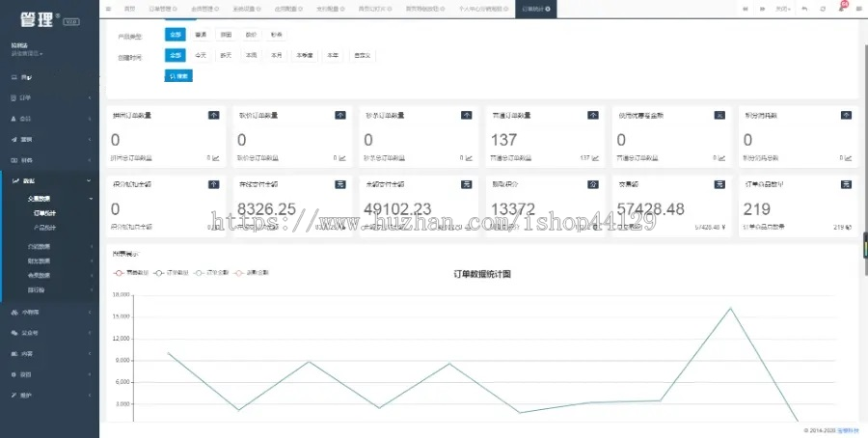The width and height of the screenshot is (868, 438).
Task: Open 产品统计 in the sidebar submenu
Action: click(44, 228)
